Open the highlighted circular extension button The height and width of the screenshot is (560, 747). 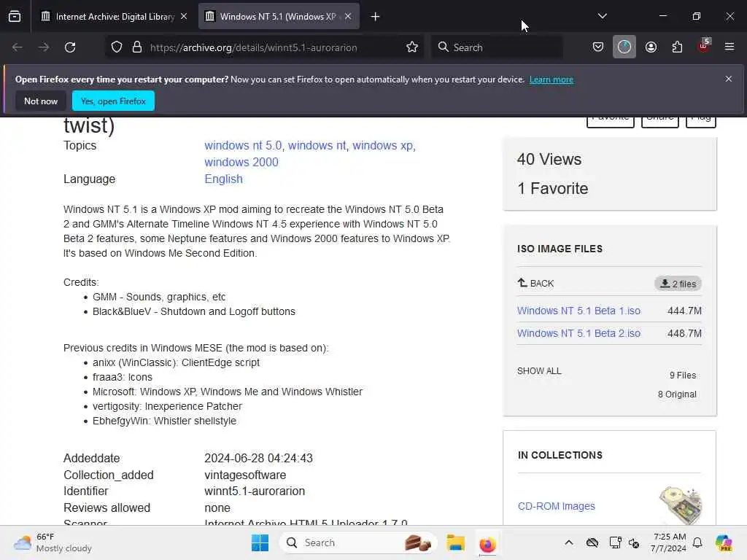click(624, 47)
